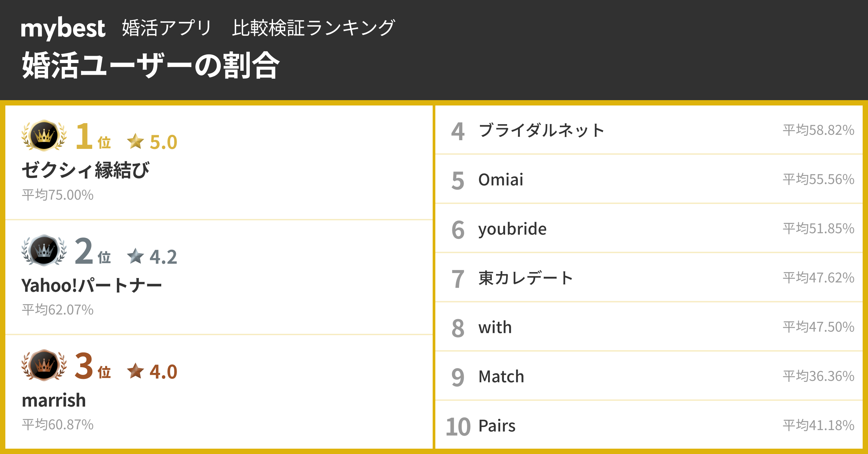The image size is (868, 454).
Task: Select ブライダルネット in the ranking list
Action: click(541, 130)
